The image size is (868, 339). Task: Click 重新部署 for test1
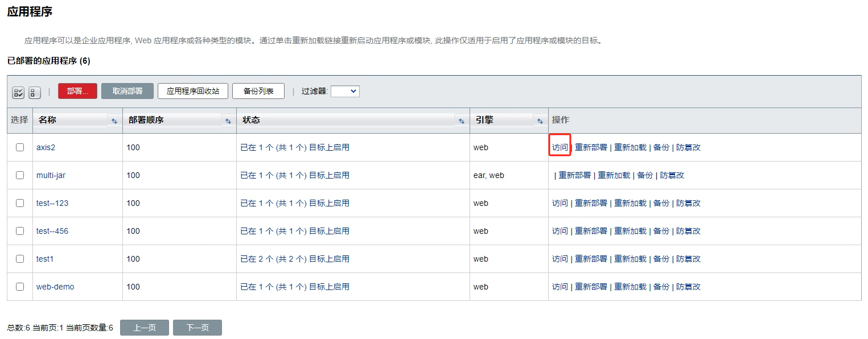591,259
